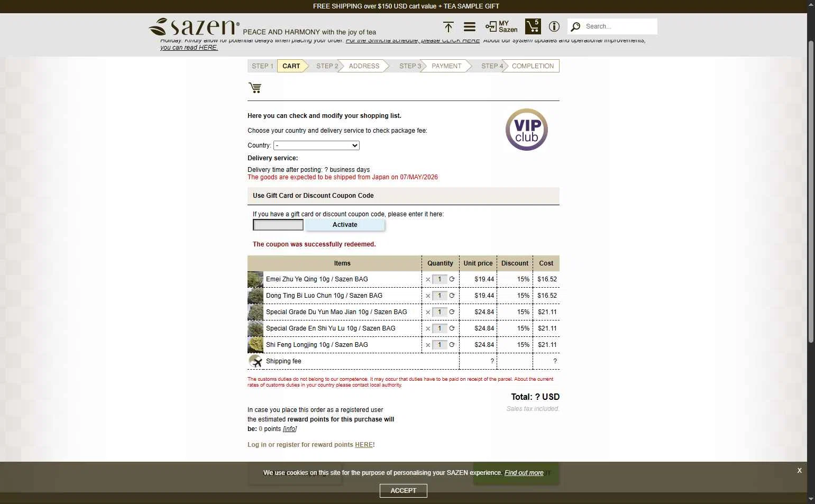Refresh quantity for Dong Ting Bi Luo Chun
815x504 pixels.
tap(452, 296)
